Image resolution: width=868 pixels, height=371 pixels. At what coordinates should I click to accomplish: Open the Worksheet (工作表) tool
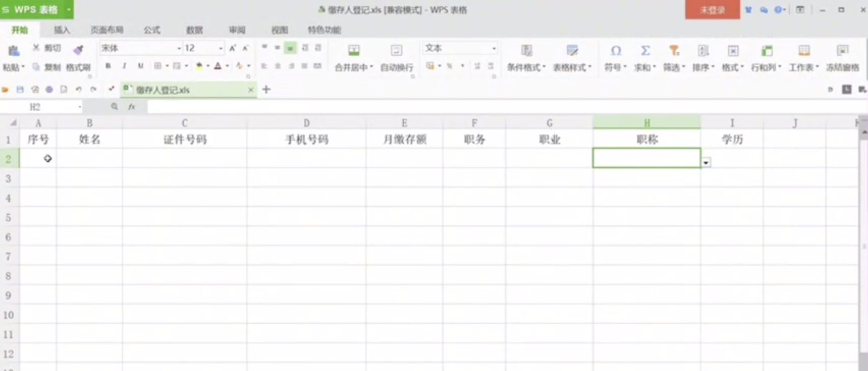point(804,50)
